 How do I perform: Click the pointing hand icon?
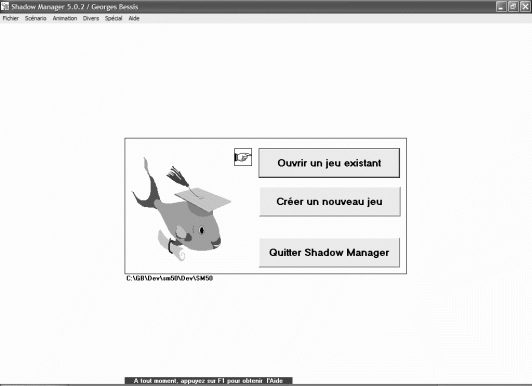[x=243, y=157]
